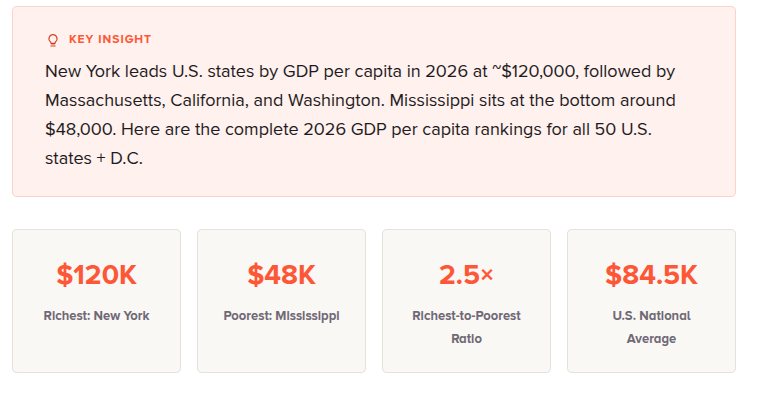Viewport: 761px width, 400px height.
Task: Click the word California in the paragraph
Action: (x=209, y=100)
